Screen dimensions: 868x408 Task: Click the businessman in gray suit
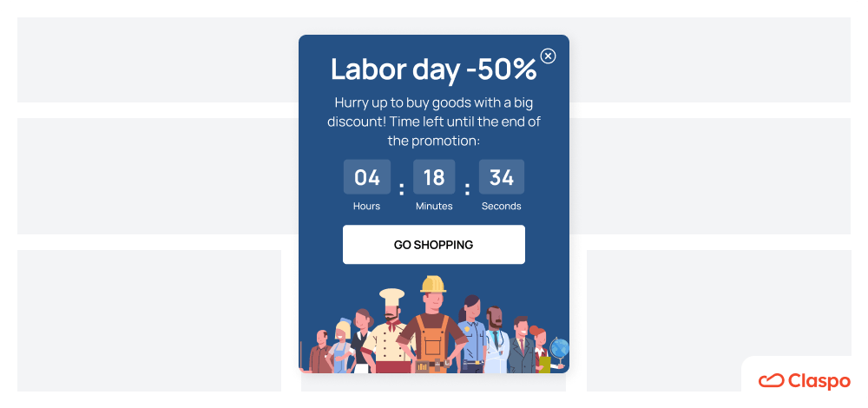coord(520,345)
